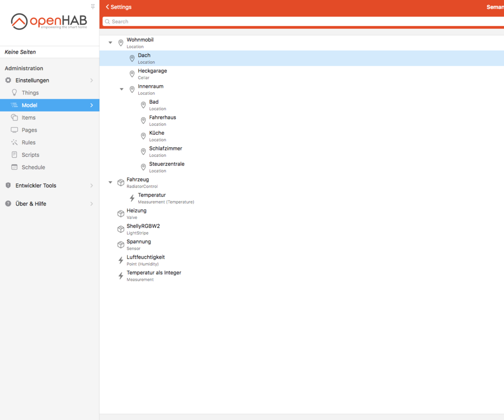This screenshot has height=420, width=504.
Task: Click the Items icon in sidebar
Action: 14,117
